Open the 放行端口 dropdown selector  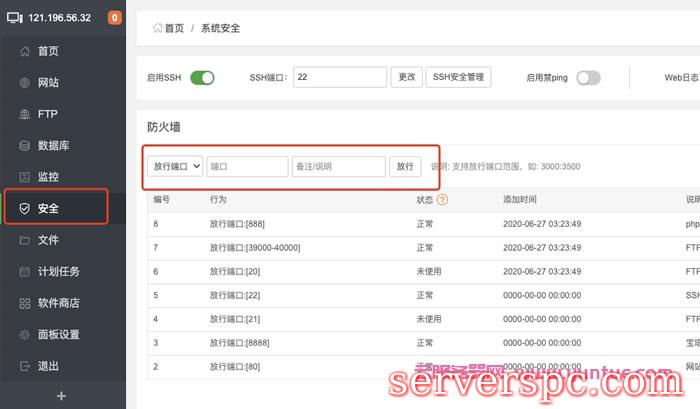click(x=175, y=166)
